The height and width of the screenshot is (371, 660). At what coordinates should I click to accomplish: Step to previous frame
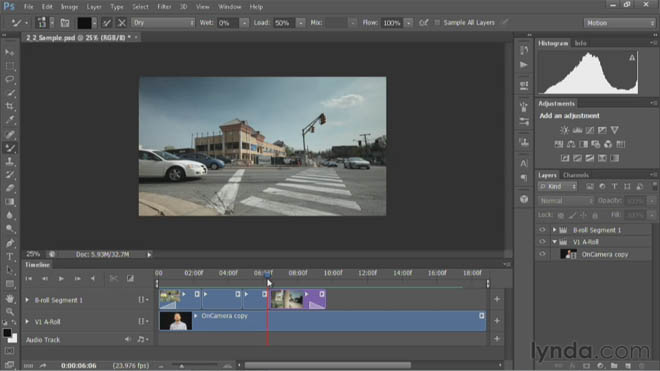pyautogui.click(x=45, y=278)
